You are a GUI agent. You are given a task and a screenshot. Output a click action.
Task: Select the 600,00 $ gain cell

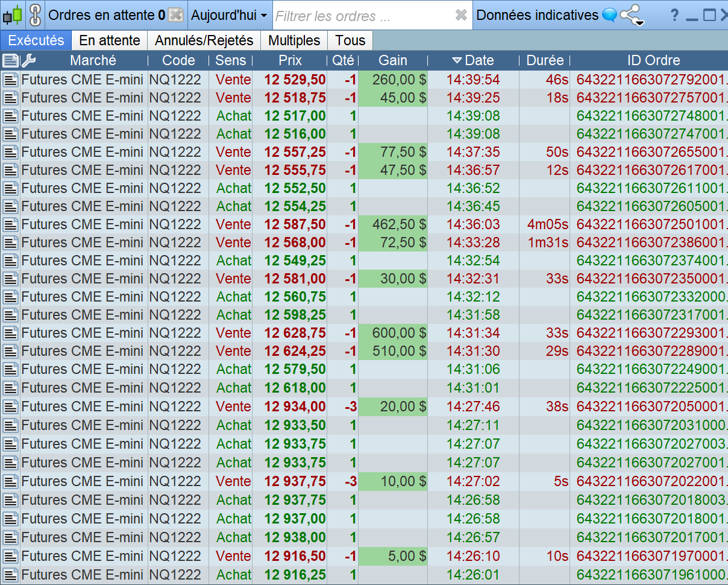(x=393, y=333)
